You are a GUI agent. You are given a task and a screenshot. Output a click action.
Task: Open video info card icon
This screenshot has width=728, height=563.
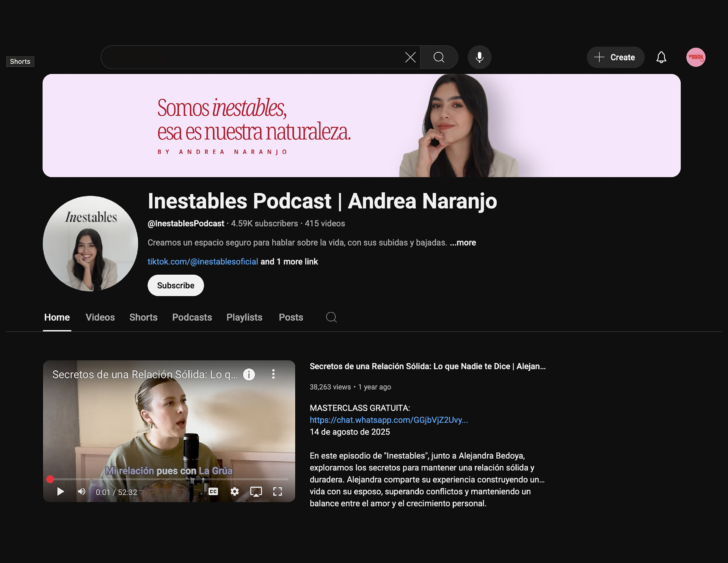click(x=249, y=374)
